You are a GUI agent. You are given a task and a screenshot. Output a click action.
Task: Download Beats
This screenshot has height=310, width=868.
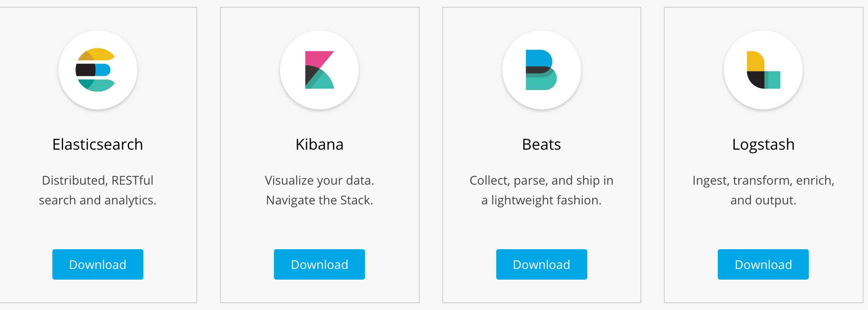(x=542, y=264)
